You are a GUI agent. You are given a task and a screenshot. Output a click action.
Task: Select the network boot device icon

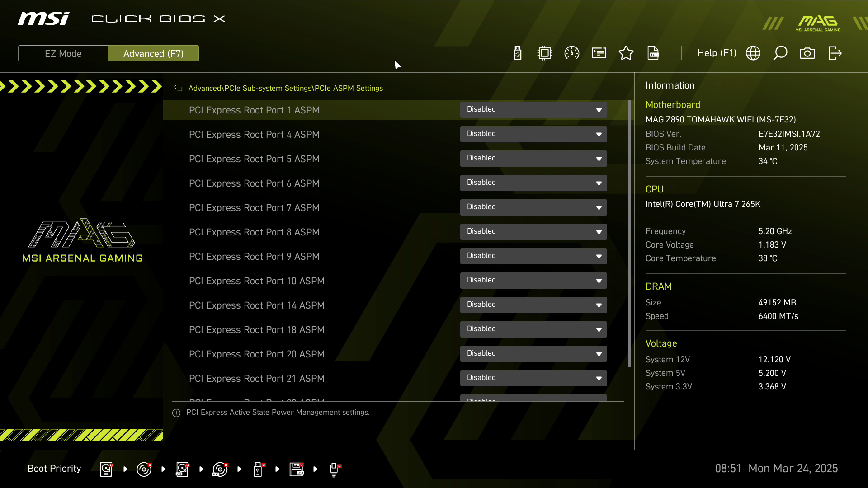coord(334,469)
